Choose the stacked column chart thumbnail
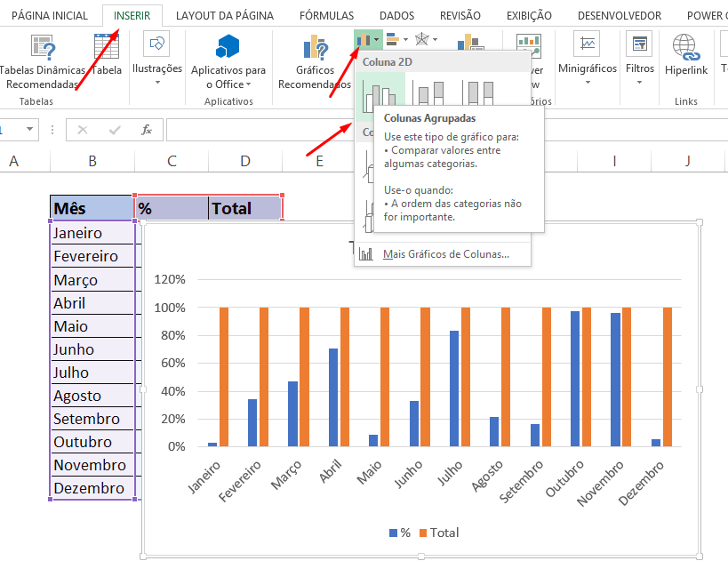Image resolution: width=728 pixels, height=569 pixels. 428,89
